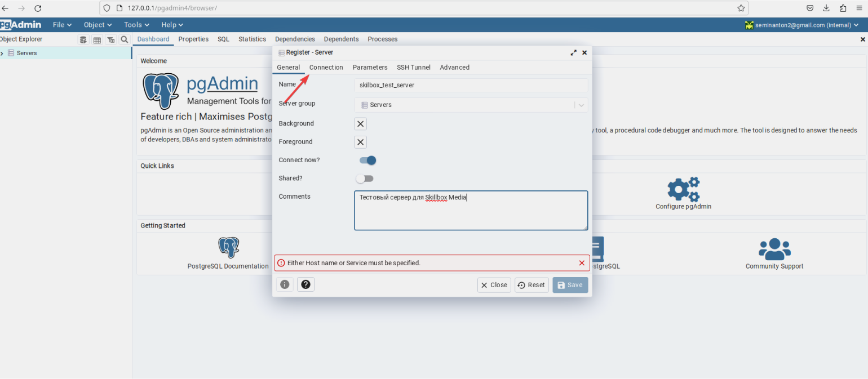The width and height of the screenshot is (868, 379).
Task: Open the Dependencies tab
Action: (295, 39)
